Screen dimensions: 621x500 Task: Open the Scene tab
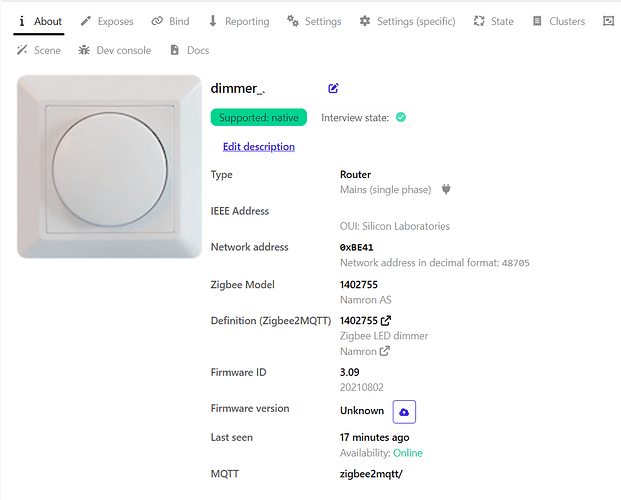click(x=39, y=50)
